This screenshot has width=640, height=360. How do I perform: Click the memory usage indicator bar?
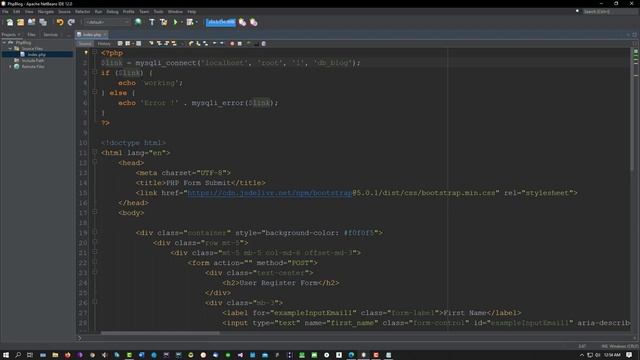click(x=220, y=22)
